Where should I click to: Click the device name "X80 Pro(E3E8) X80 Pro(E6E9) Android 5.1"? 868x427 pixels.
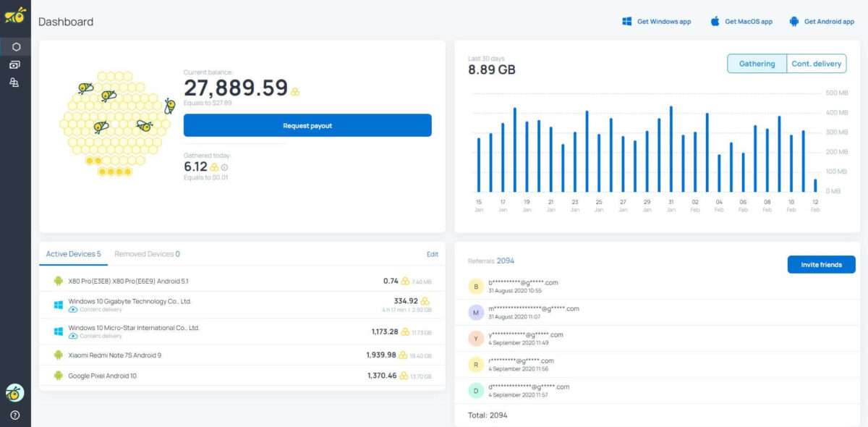[x=129, y=281]
